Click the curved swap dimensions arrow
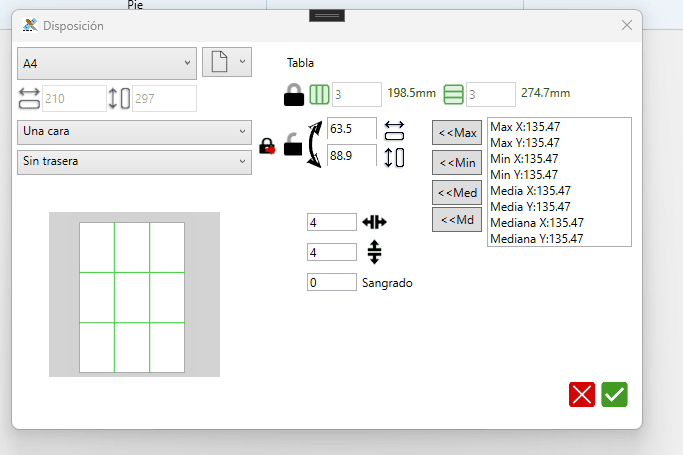 point(315,144)
